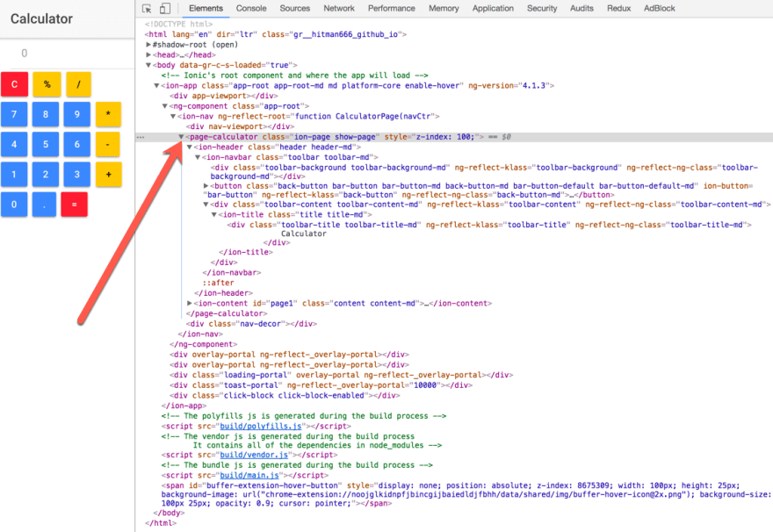Click calculator digit 6
773x532 pixels.
[x=77, y=144]
